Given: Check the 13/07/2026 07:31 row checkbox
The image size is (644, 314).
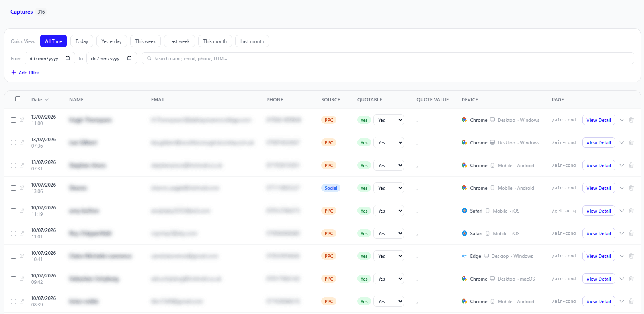Looking at the screenshot, I should tap(13, 165).
